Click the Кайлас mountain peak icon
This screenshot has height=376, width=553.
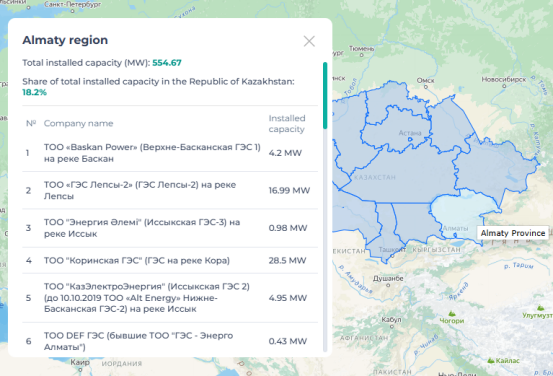tap(491, 360)
